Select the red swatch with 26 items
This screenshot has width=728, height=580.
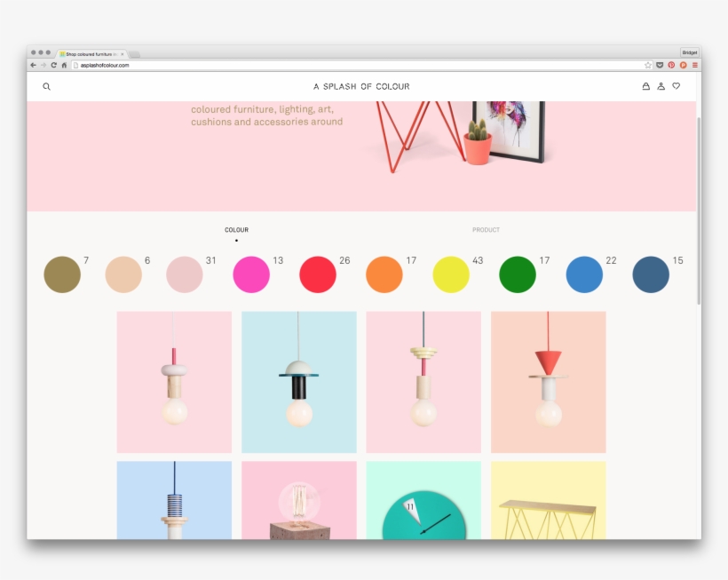click(318, 274)
